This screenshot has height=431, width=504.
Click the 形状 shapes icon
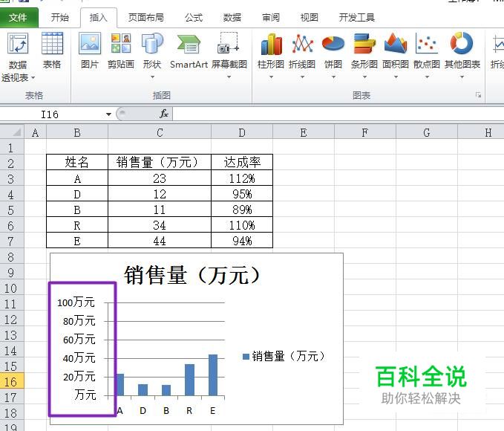coord(152,43)
